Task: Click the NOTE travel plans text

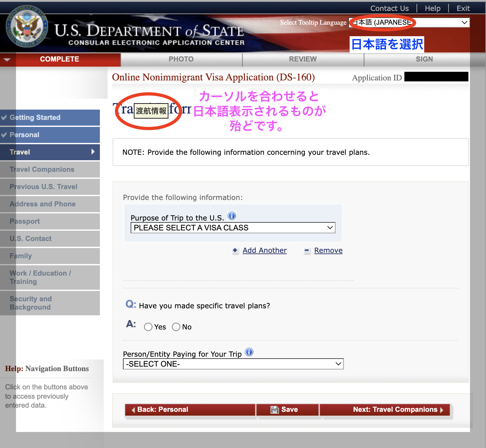Action: pyautogui.click(x=246, y=152)
